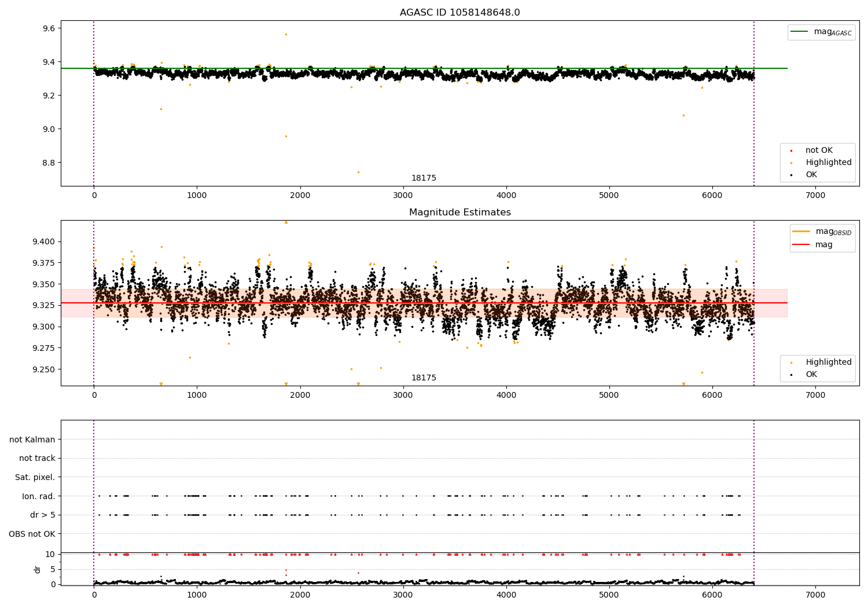Click the '18175' label in the top plot
This screenshot has width=868, height=608.
[x=424, y=178]
